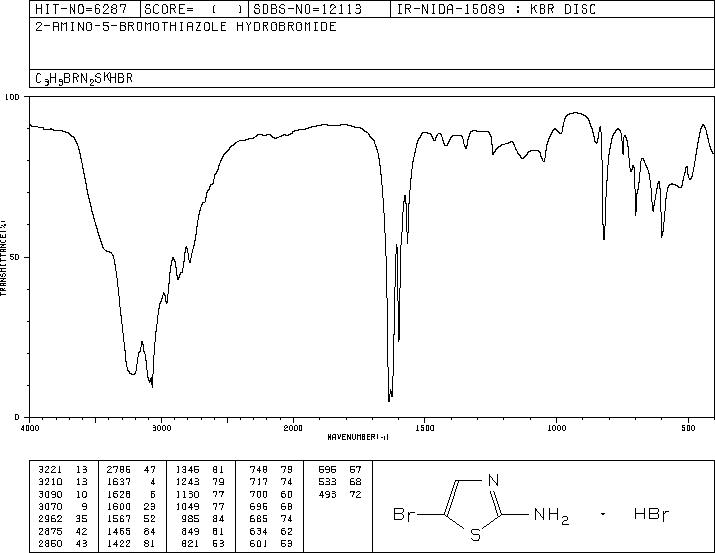Click the 1500 wavenumber axis label

tap(425, 428)
